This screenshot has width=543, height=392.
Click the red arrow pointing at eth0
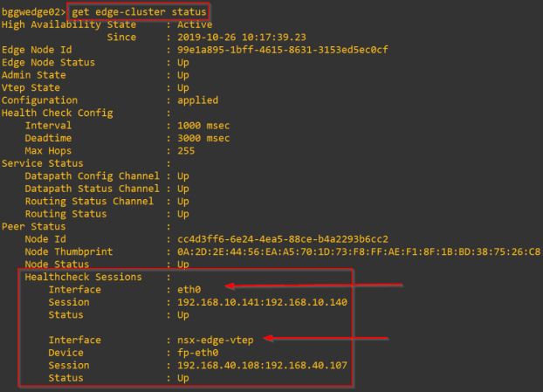tap(314, 285)
